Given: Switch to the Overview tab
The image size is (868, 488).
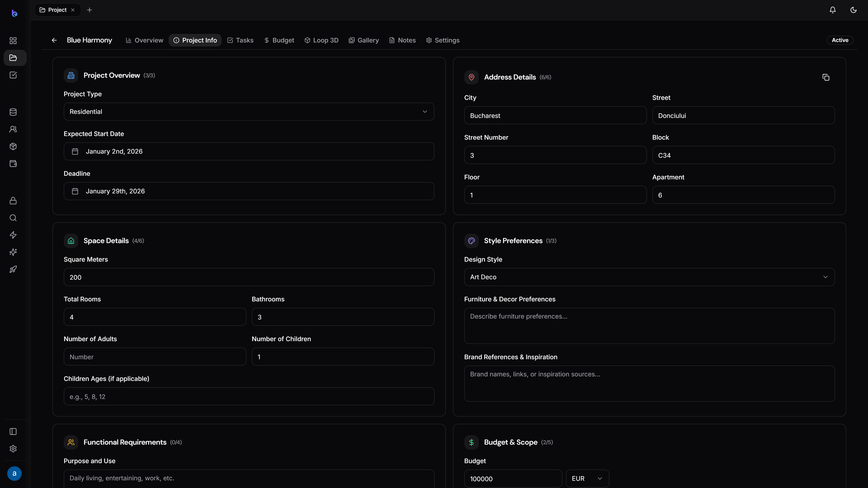Looking at the screenshot, I should pos(145,40).
